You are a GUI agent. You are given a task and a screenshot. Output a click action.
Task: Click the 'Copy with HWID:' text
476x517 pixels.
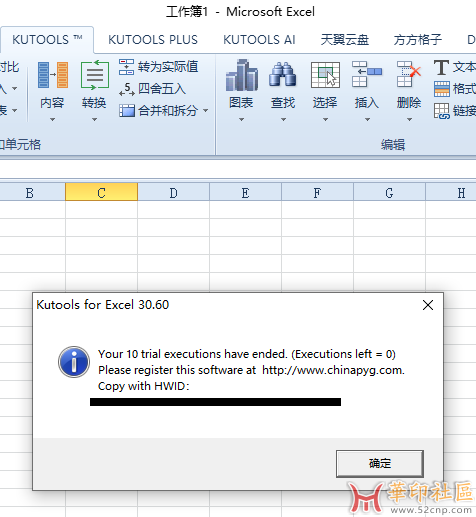click(x=144, y=386)
